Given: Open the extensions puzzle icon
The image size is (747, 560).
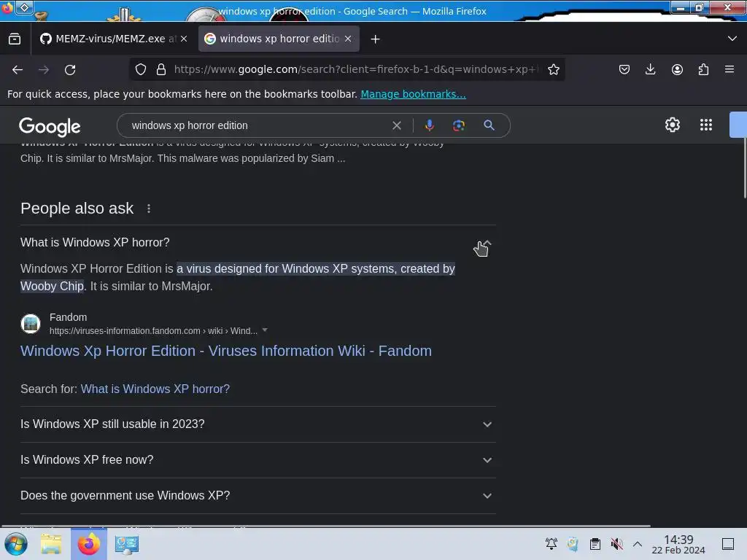Looking at the screenshot, I should [703, 69].
